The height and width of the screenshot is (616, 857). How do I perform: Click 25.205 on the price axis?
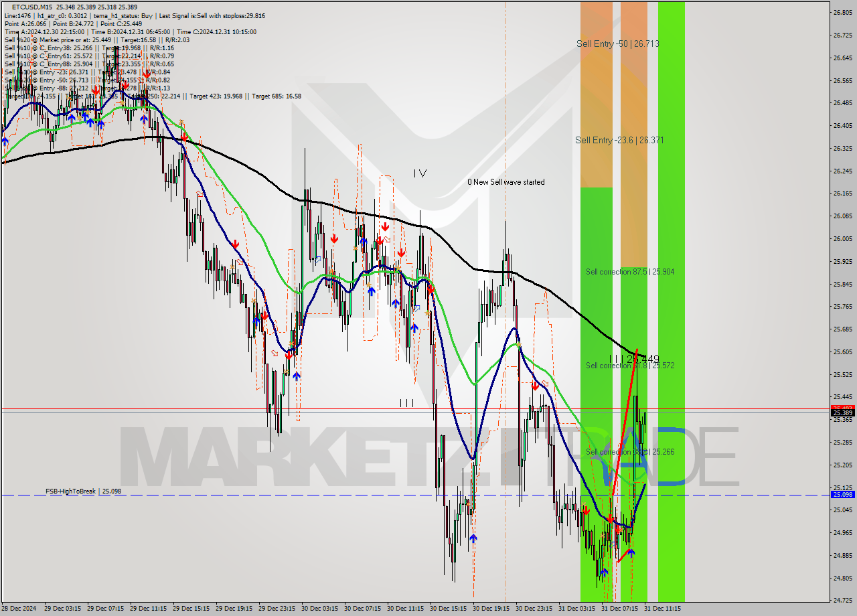point(842,465)
